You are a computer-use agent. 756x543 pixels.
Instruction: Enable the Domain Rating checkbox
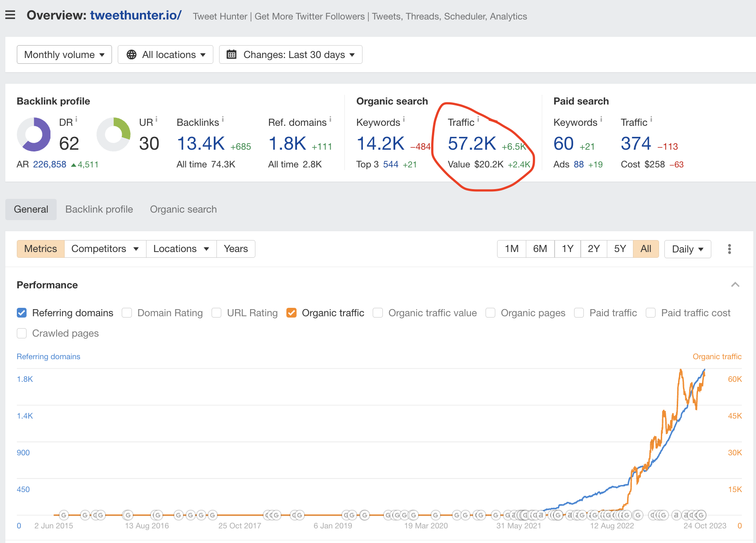pyautogui.click(x=127, y=313)
